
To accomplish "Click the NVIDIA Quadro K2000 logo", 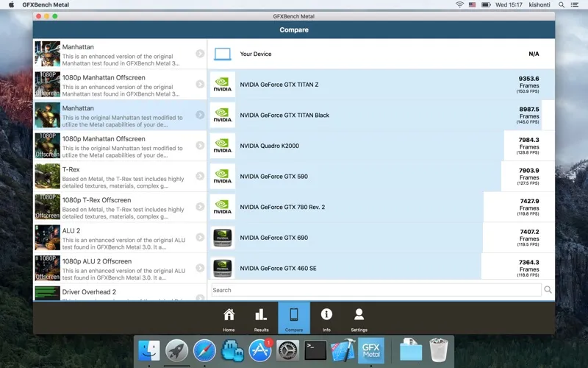I will pyautogui.click(x=223, y=146).
